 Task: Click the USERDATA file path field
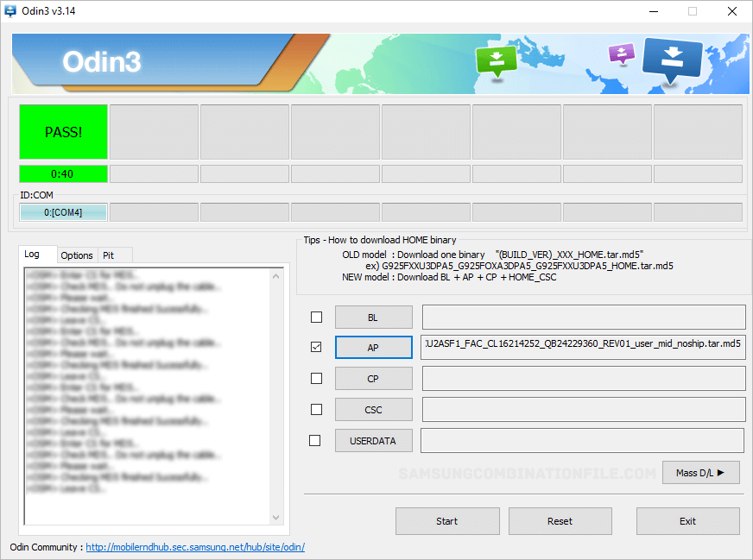coord(583,441)
